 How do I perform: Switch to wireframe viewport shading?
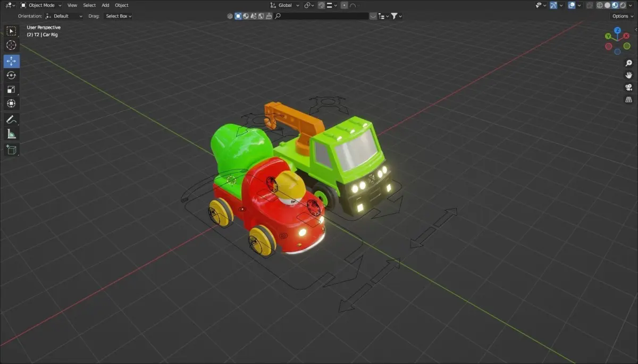click(x=600, y=5)
